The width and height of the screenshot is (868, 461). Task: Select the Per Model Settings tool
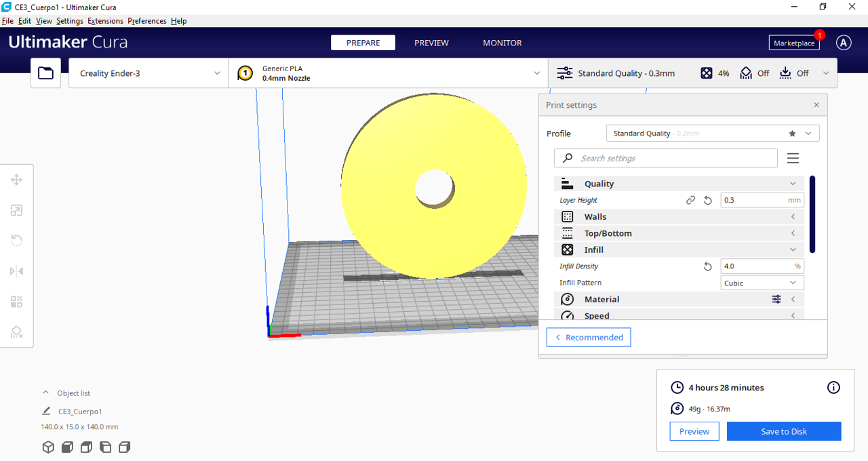click(x=17, y=302)
